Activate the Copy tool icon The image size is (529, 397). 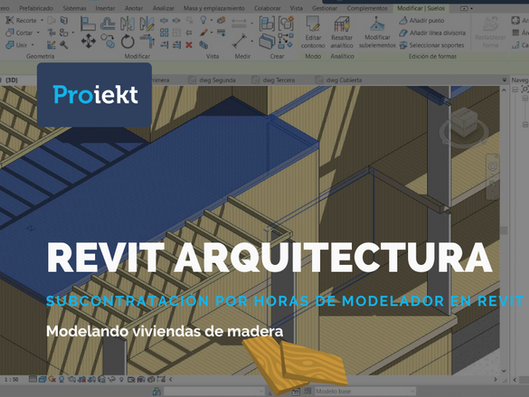[x=108, y=41]
